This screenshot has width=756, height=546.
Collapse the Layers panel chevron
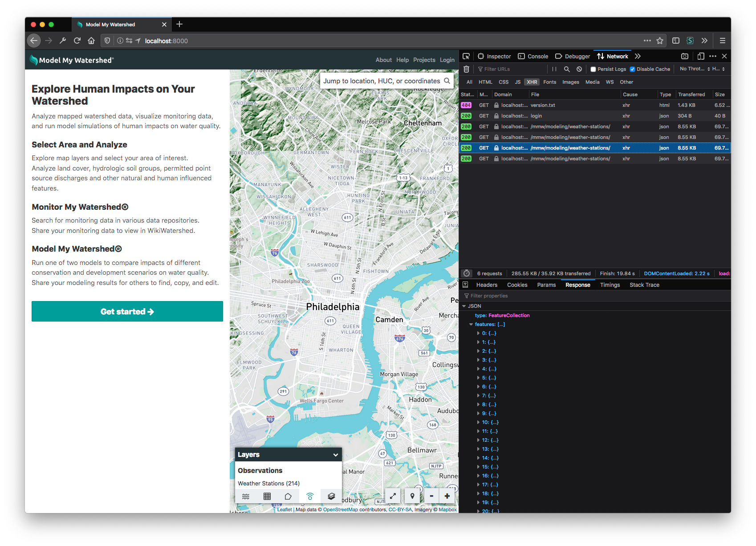[x=336, y=455]
